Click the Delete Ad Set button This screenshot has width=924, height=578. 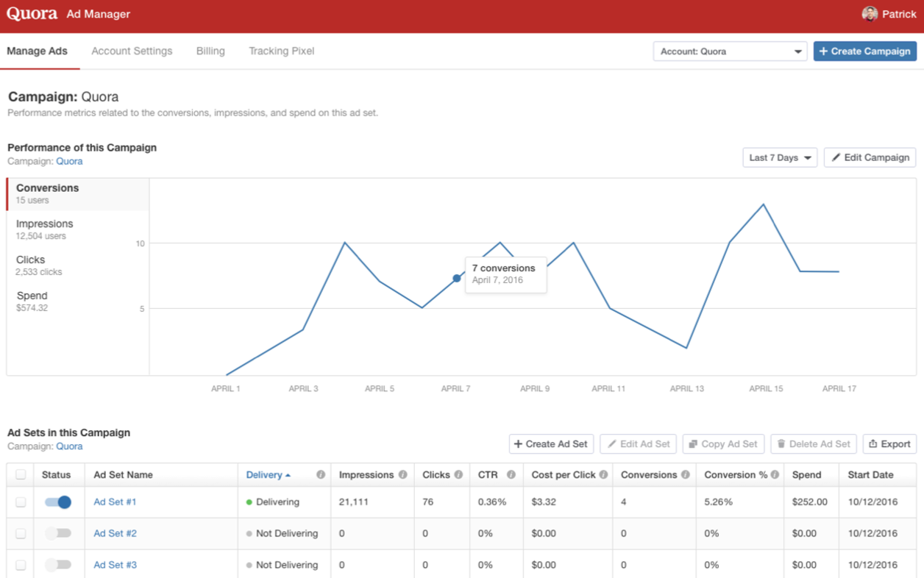click(814, 444)
